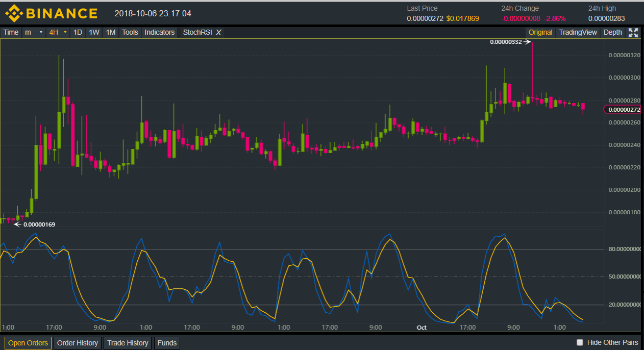The image size is (644, 350).
Task: Click the 0.00000169 low price marker
Action: pyautogui.click(x=39, y=224)
